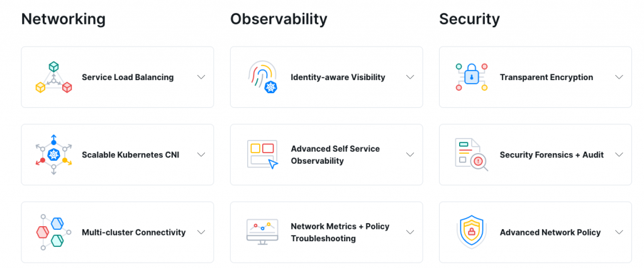
Task: Expand Service Load Balancing chevron
Action: tap(201, 77)
